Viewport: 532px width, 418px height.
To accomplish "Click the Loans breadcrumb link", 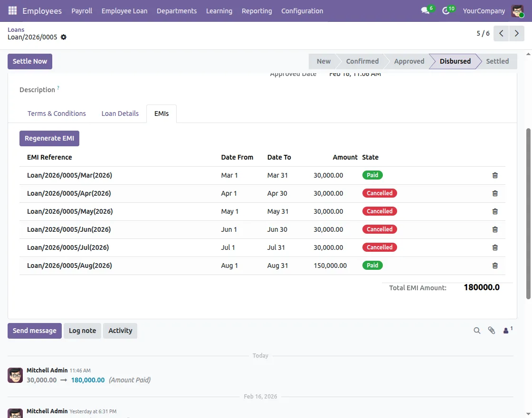I will (x=16, y=29).
